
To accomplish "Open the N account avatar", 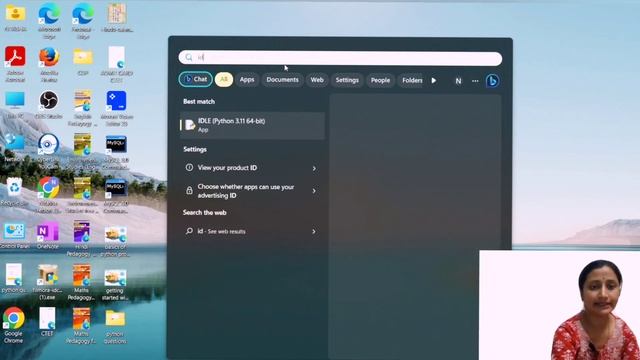I will (458, 81).
